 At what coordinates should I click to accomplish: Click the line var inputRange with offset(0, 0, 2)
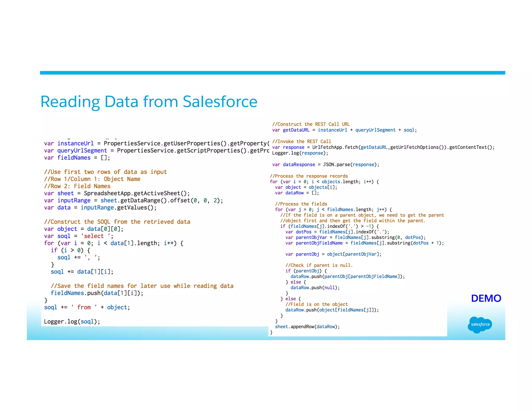[x=134, y=200]
